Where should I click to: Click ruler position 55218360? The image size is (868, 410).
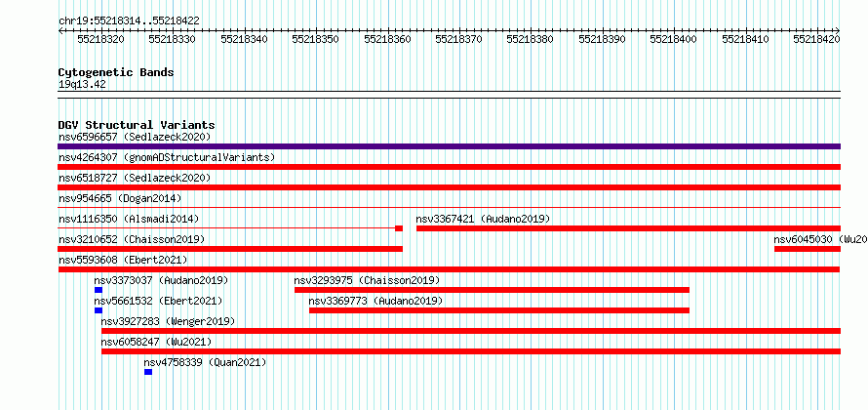tap(387, 39)
